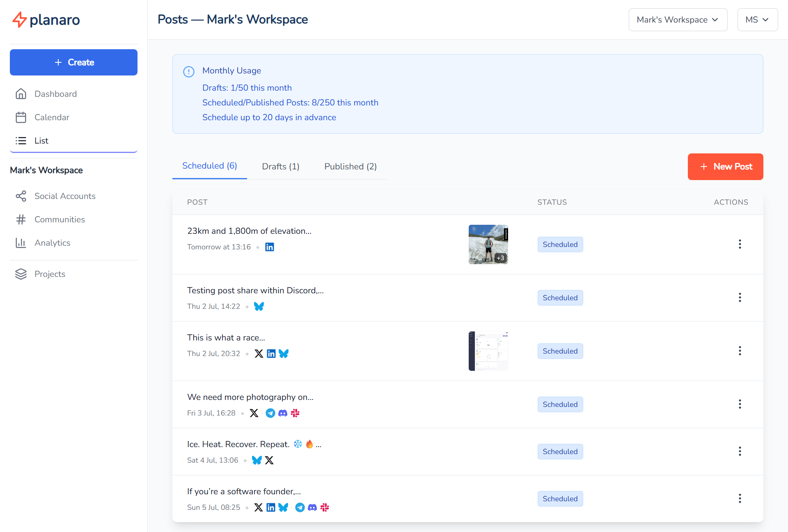Click the Analytics bar chart icon

21,243
